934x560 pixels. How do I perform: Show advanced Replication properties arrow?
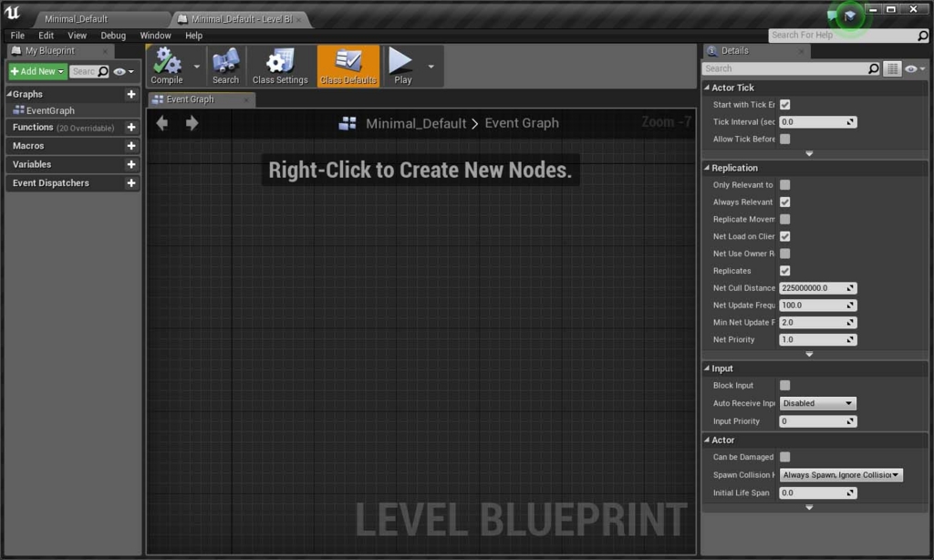pos(809,355)
